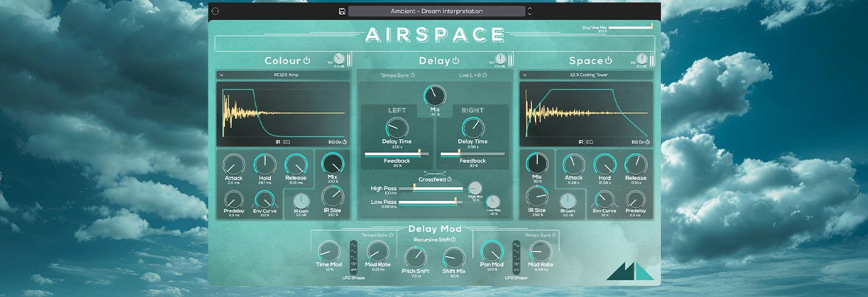Click the Left Feedback slider
868x297 pixels.
pos(397,153)
